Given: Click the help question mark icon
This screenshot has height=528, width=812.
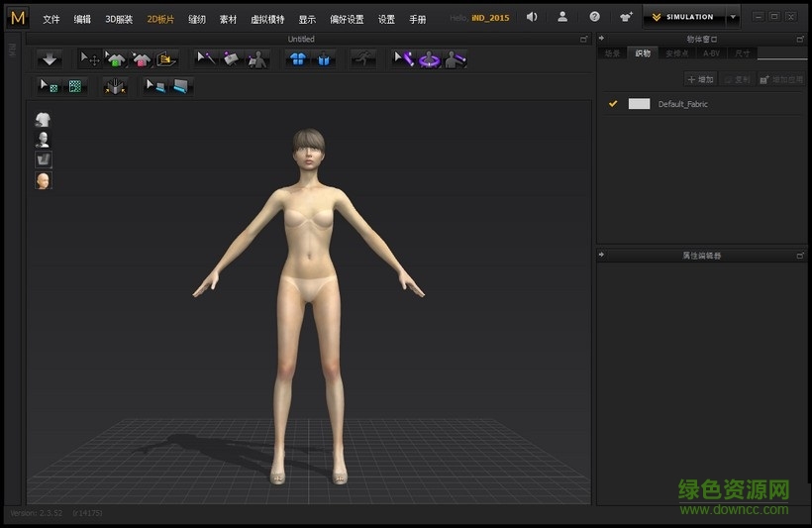Looking at the screenshot, I should pyautogui.click(x=594, y=17).
